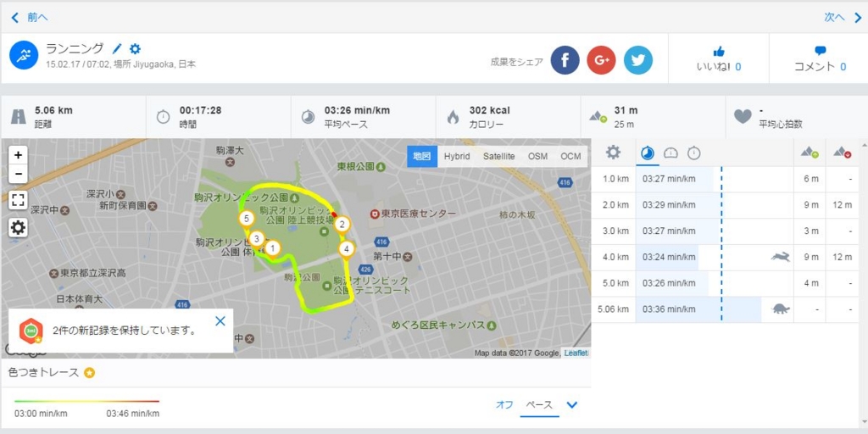The height and width of the screenshot is (434, 868).
Task: Click the duration stopwatch icon
Action: (164, 117)
